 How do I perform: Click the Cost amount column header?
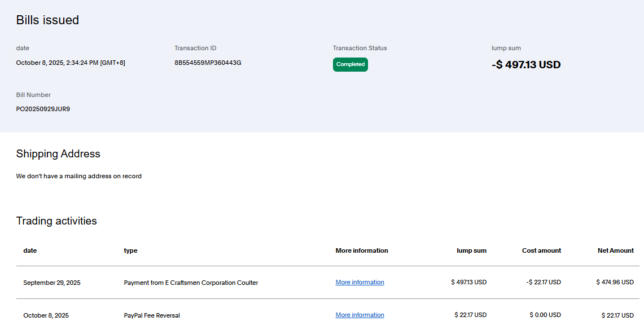coord(541,250)
